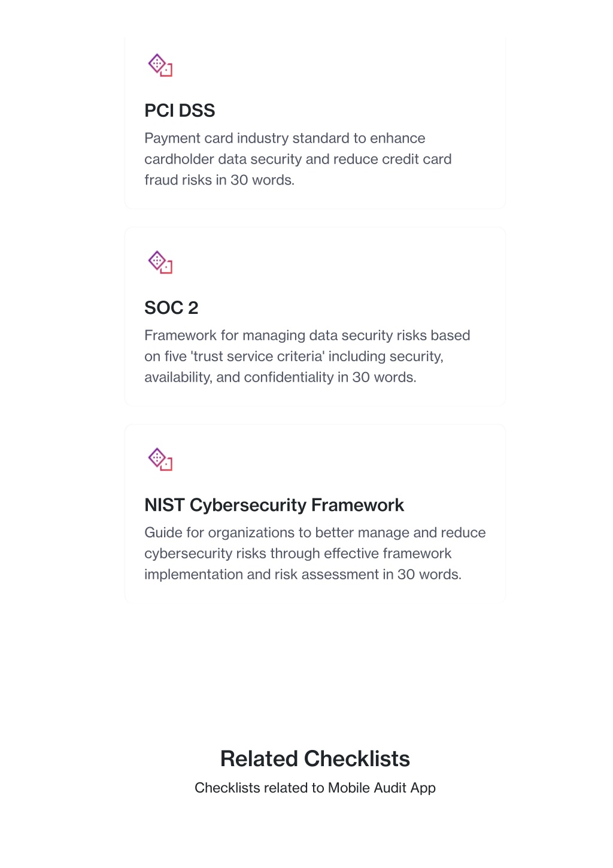Click 'Checklists related to Mobile Audit App' subtitle
Screen dimensions: 613x868
(x=315, y=788)
